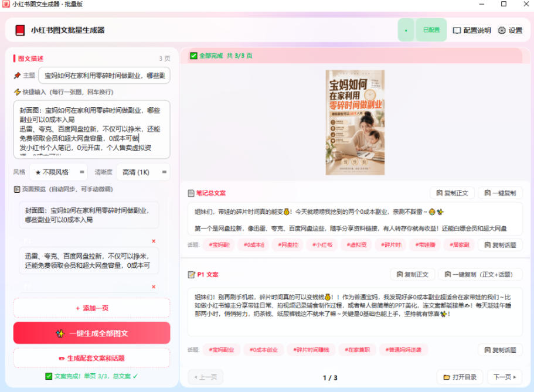Click the 配置说明 chat bubble icon
The height and width of the screenshot is (392, 534).
(x=457, y=30)
